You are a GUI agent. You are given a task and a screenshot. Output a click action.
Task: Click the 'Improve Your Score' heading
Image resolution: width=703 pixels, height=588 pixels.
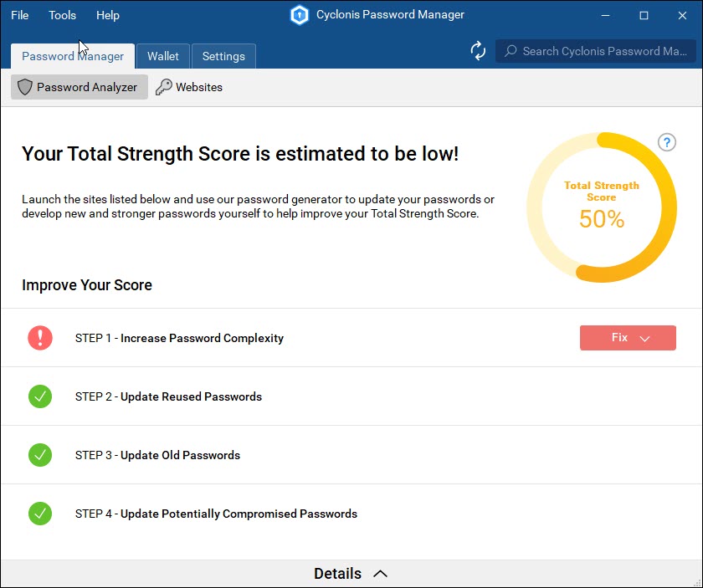pos(87,285)
